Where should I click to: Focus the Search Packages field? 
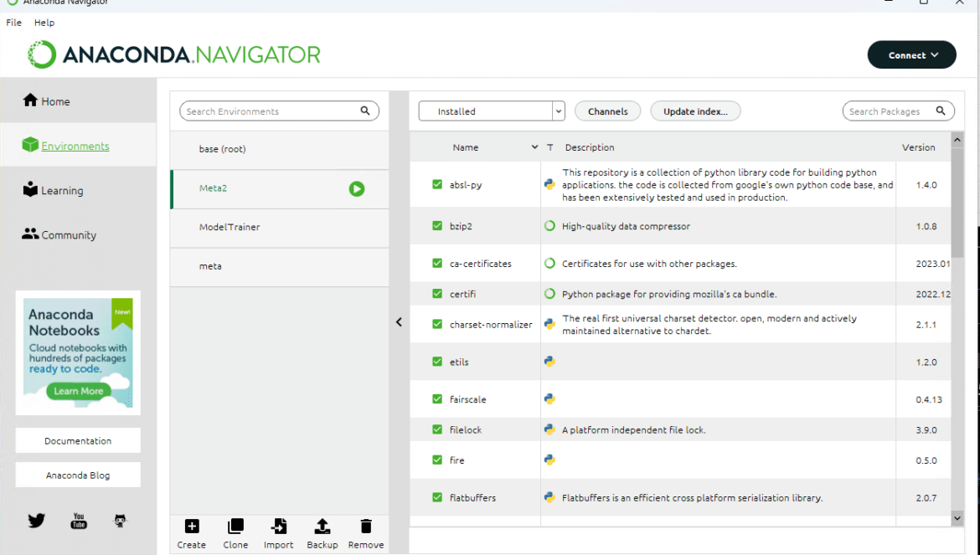[898, 111]
